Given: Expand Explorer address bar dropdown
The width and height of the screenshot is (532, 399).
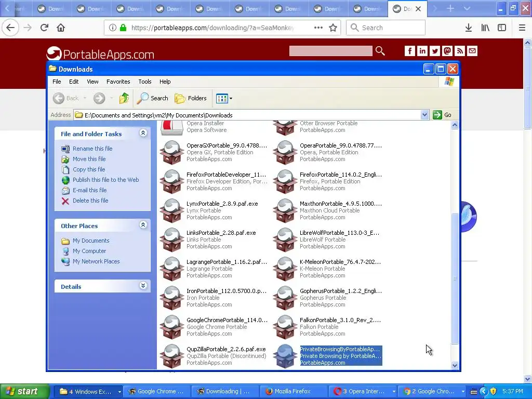Looking at the screenshot, I should (x=424, y=115).
